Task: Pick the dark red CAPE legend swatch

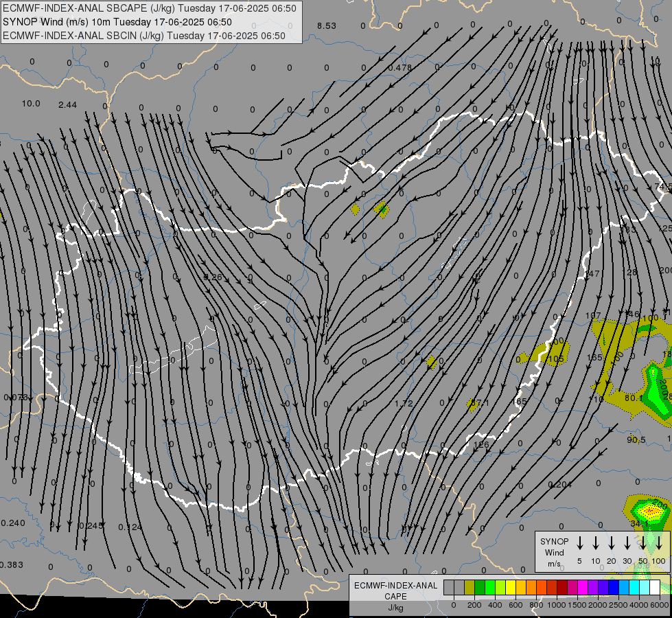Action: [562, 587]
